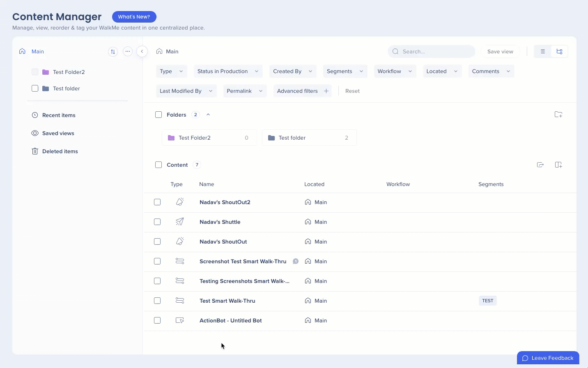
Task: Click the home icon next to Main in sidebar
Action: [x=23, y=51]
